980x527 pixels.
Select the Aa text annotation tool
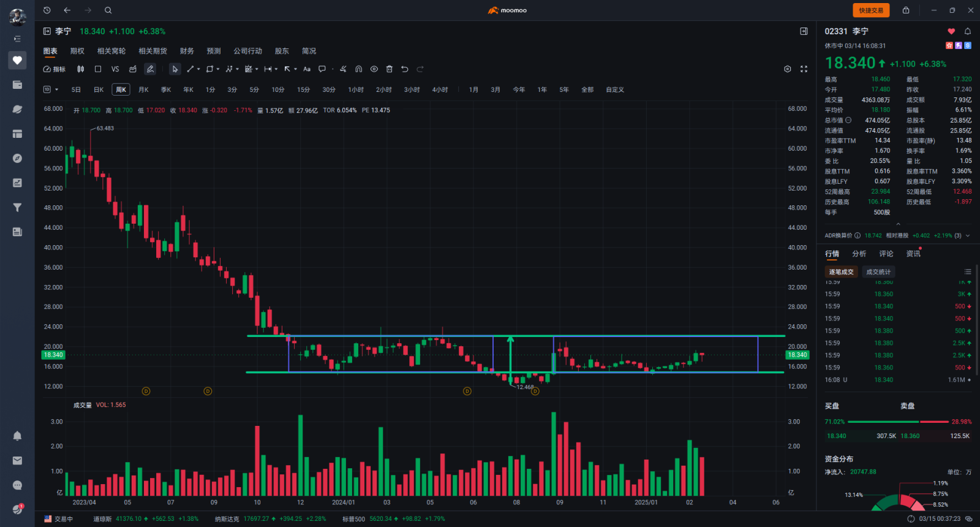pyautogui.click(x=307, y=69)
